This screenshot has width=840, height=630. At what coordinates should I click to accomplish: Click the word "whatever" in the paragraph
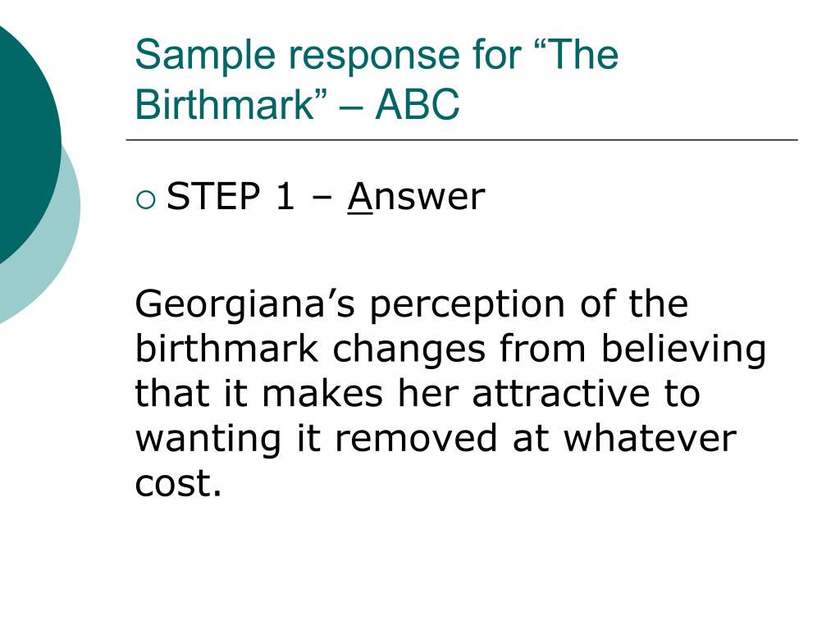[650, 438]
